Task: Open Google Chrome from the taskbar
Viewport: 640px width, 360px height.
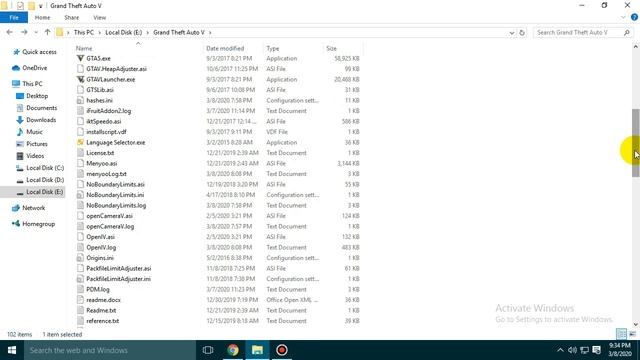Action: click(x=233, y=350)
